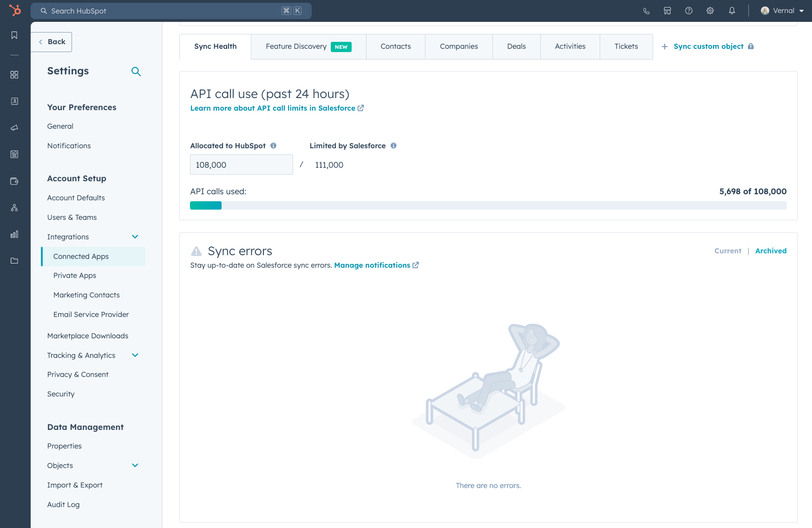
Task: Open General preferences
Action: click(60, 126)
